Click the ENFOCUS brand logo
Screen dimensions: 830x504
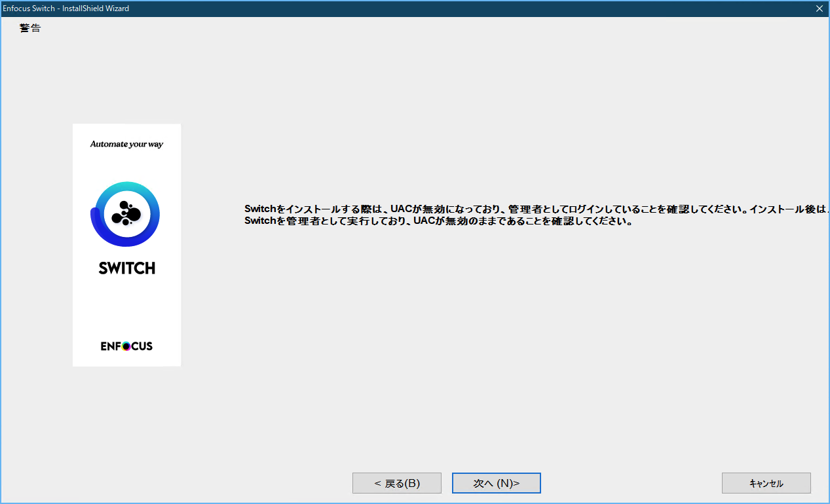tap(126, 346)
